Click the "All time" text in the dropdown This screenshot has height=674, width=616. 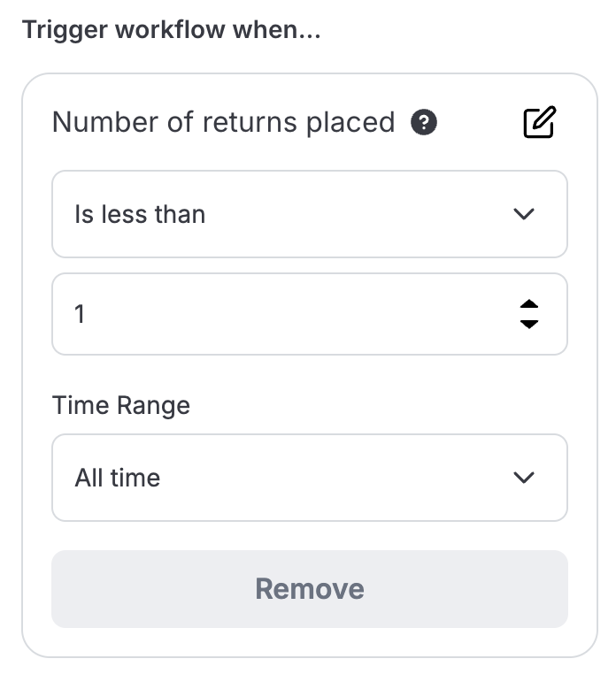[118, 478]
